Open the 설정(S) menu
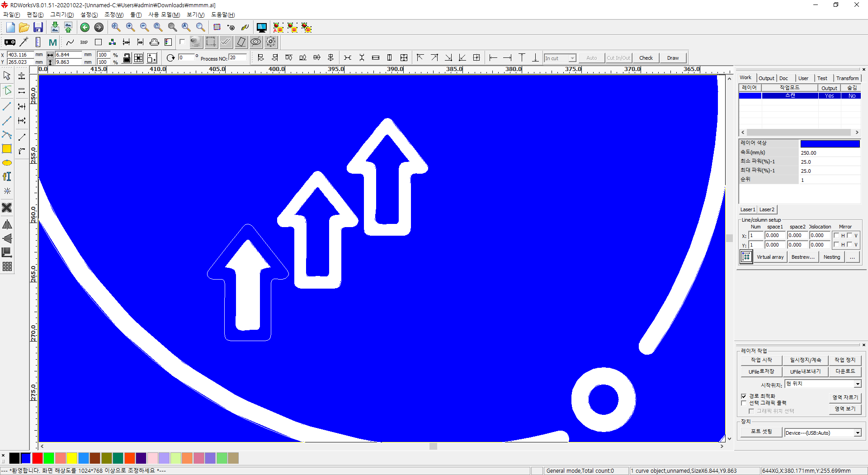This screenshot has width=868, height=475. coord(89,15)
